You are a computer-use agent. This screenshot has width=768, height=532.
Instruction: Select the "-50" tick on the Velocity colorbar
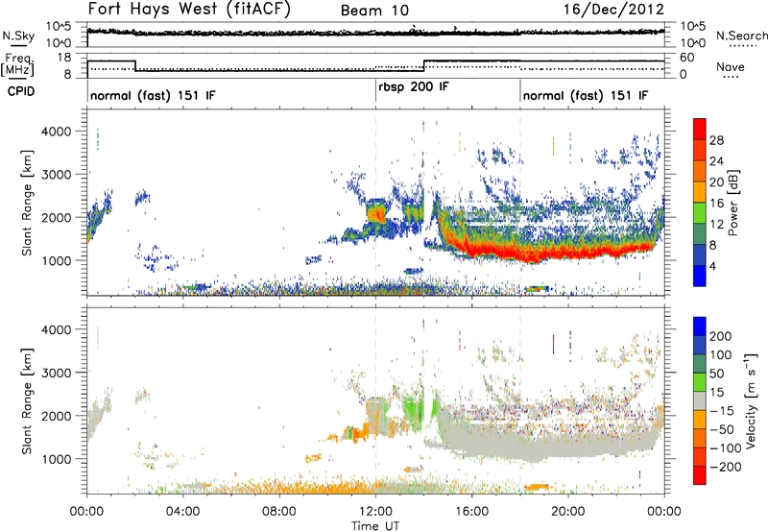(722, 429)
